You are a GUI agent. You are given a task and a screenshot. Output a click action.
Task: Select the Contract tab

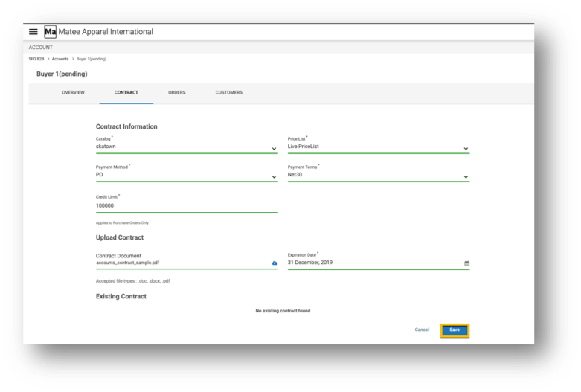126,93
